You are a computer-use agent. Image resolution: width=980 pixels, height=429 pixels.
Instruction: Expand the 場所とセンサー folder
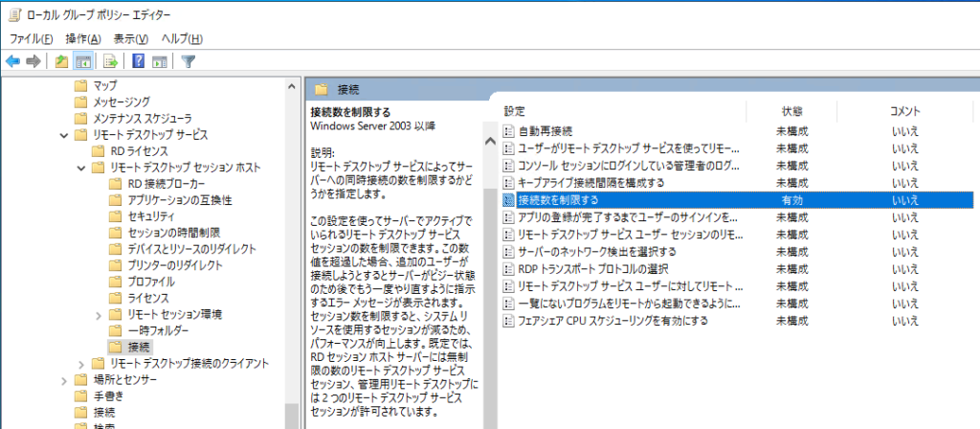(x=64, y=379)
